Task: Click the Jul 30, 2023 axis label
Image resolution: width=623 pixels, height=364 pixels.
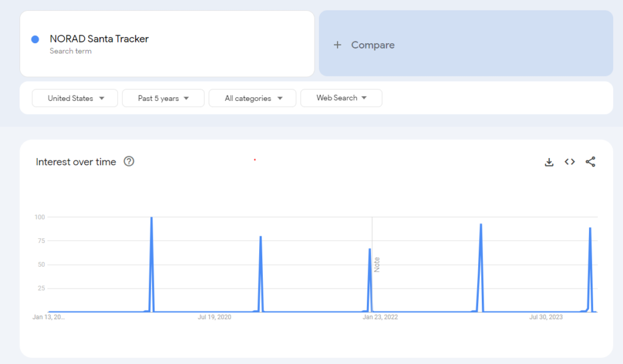Action: tap(546, 317)
